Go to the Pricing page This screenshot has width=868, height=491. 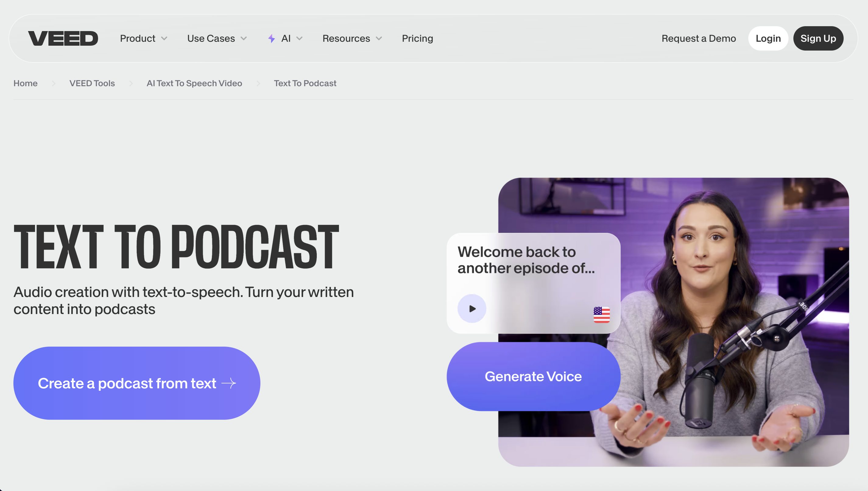tap(417, 38)
